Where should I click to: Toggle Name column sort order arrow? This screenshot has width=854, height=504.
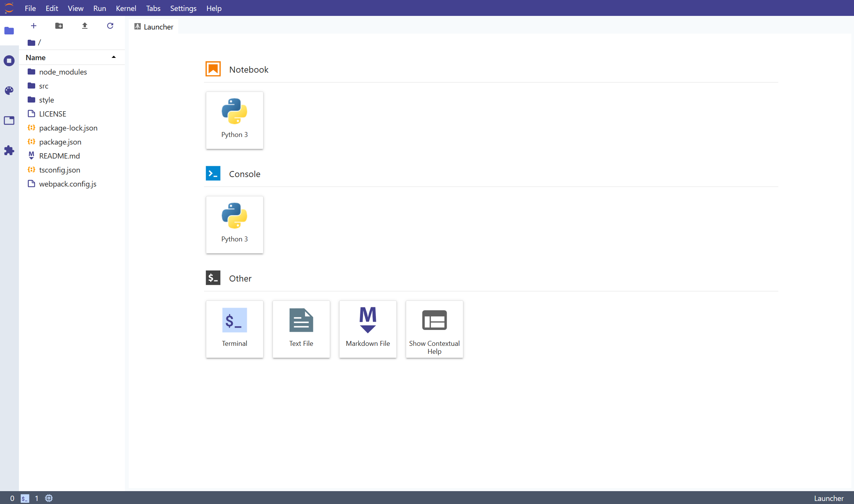pyautogui.click(x=114, y=57)
